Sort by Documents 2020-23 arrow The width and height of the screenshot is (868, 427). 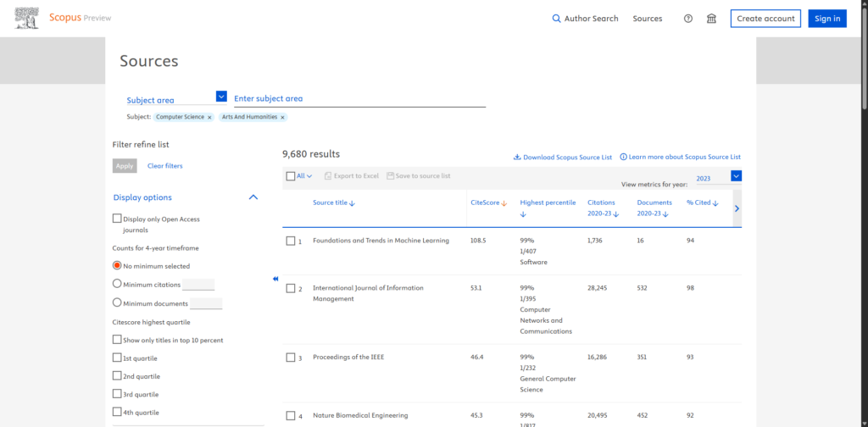tap(665, 214)
